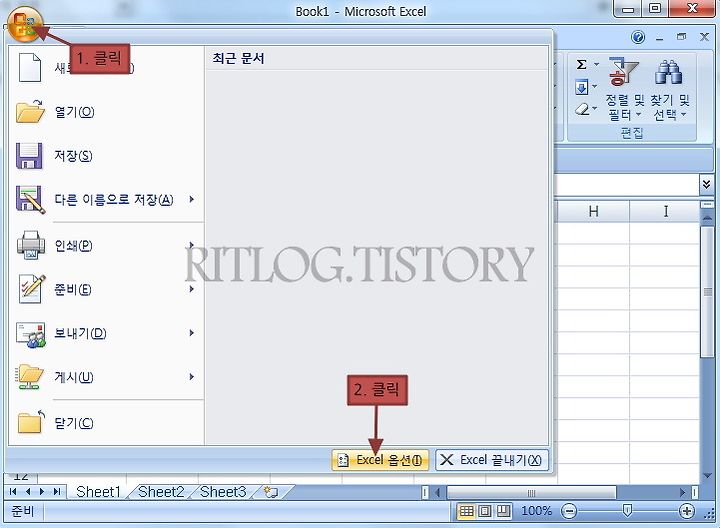Click the horizontal scrollbar right arrow
The height and width of the screenshot is (528, 720).
[682, 493]
